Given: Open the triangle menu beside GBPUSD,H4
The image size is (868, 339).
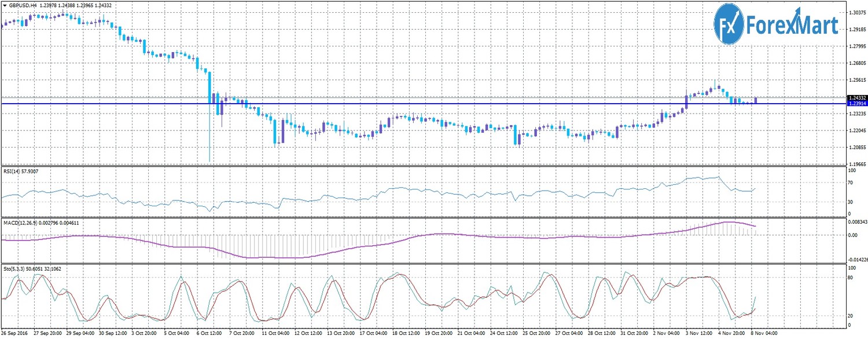Looking at the screenshot, I should click(x=5, y=5).
